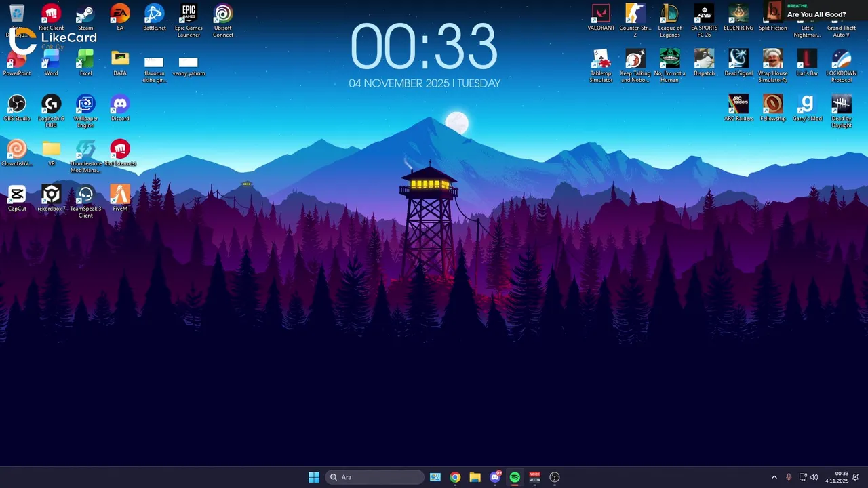Select the EA SPORTS FC 26 icon
Image resolution: width=868 pixels, height=488 pixels.
tap(704, 21)
